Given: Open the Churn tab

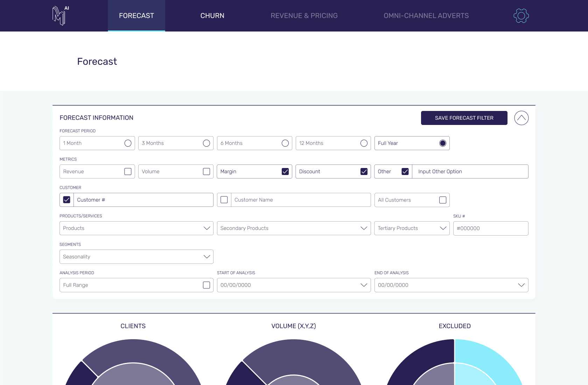Looking at the screenshot, I should [212, 16].
